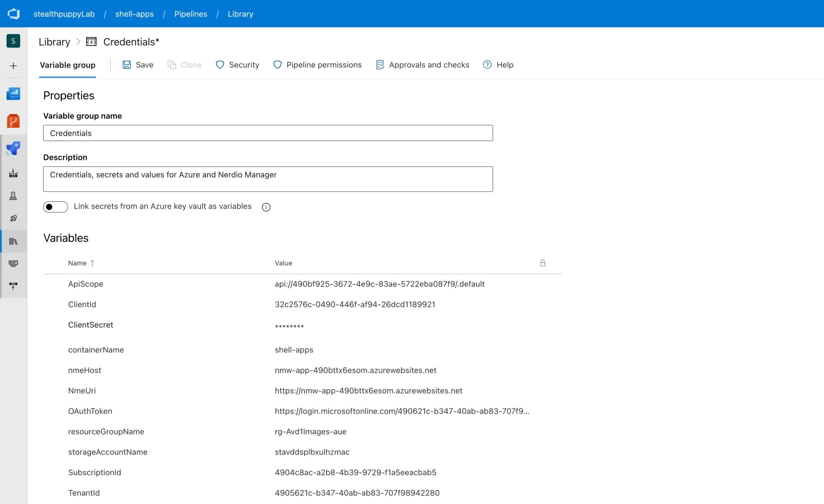Click the info icon next to key vault toggle
Screen dimensions: 824x504
[x=266, y=207]
